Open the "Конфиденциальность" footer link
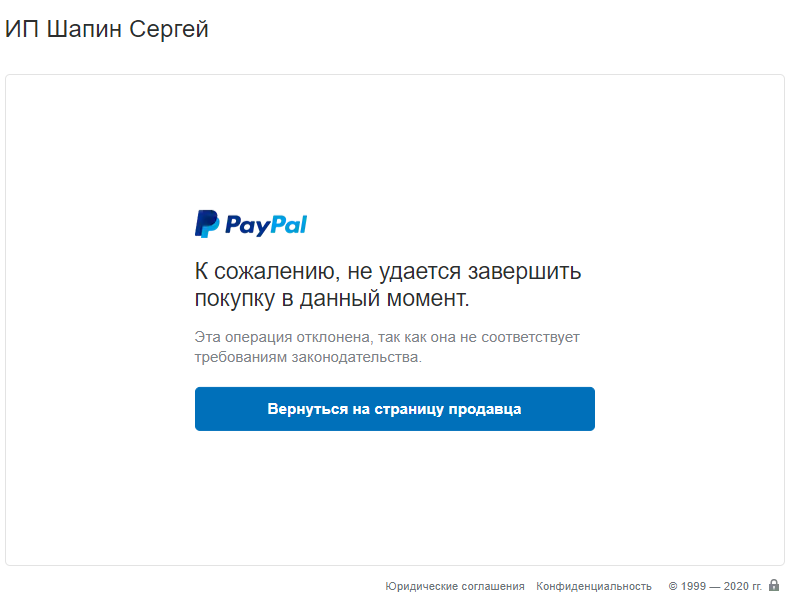This screenshot has width=799, height=613. click(x=594, y=587)
